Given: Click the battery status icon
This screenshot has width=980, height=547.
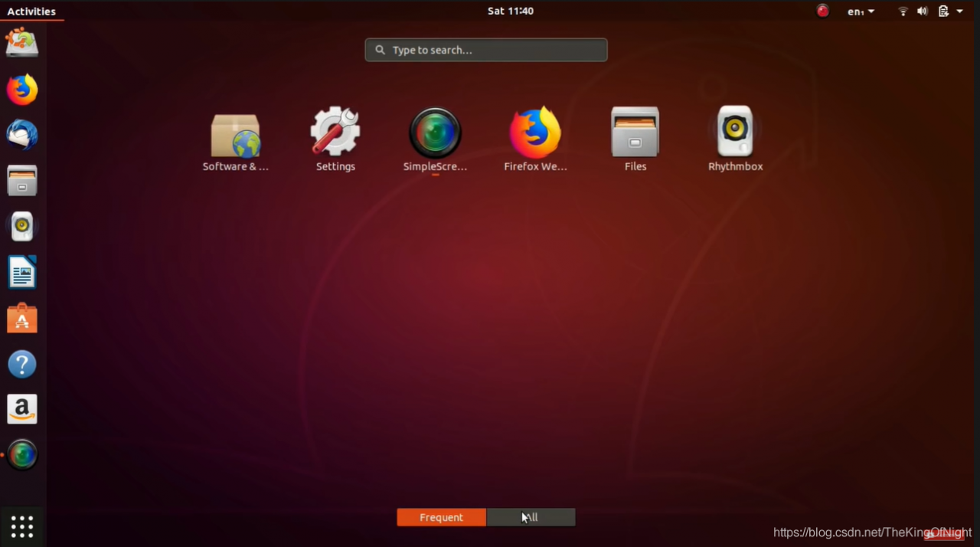Looking at the screenshot, I should coord(943,11).
